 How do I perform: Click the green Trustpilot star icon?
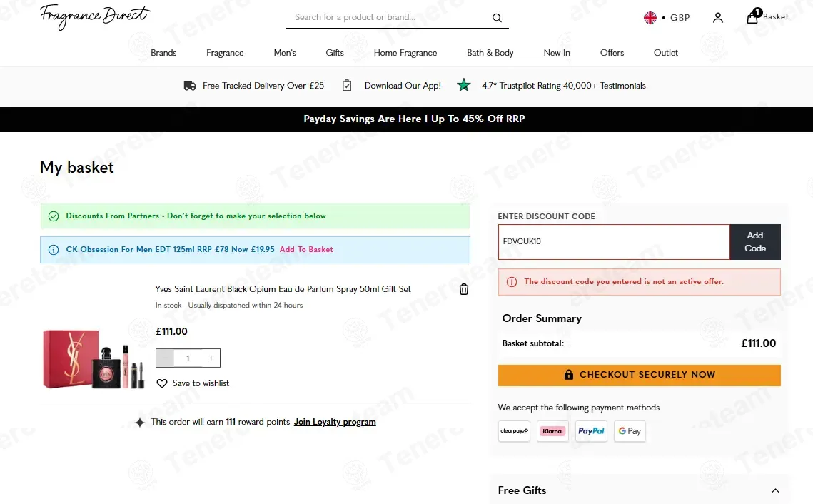click(x=463, y=85)
